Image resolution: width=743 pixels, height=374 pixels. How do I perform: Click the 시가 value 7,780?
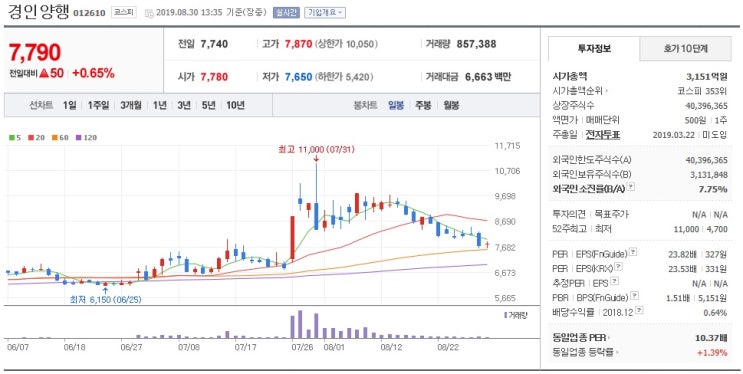coord(214,77)
